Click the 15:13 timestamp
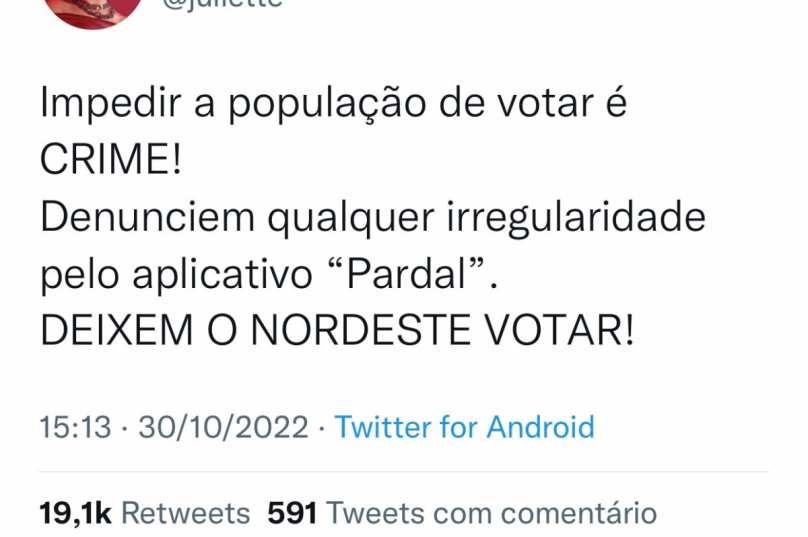This screenshot has height=537, width=808. [76, 428]
